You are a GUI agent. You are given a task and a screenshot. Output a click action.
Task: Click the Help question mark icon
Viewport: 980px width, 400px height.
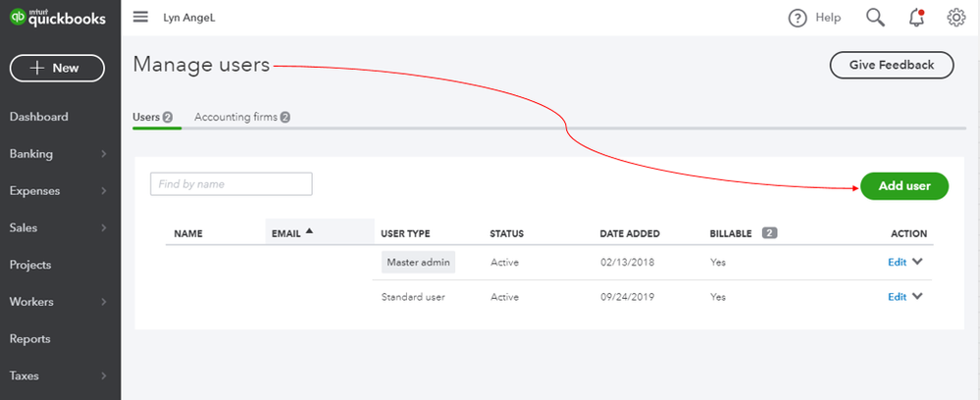point(798,18)
